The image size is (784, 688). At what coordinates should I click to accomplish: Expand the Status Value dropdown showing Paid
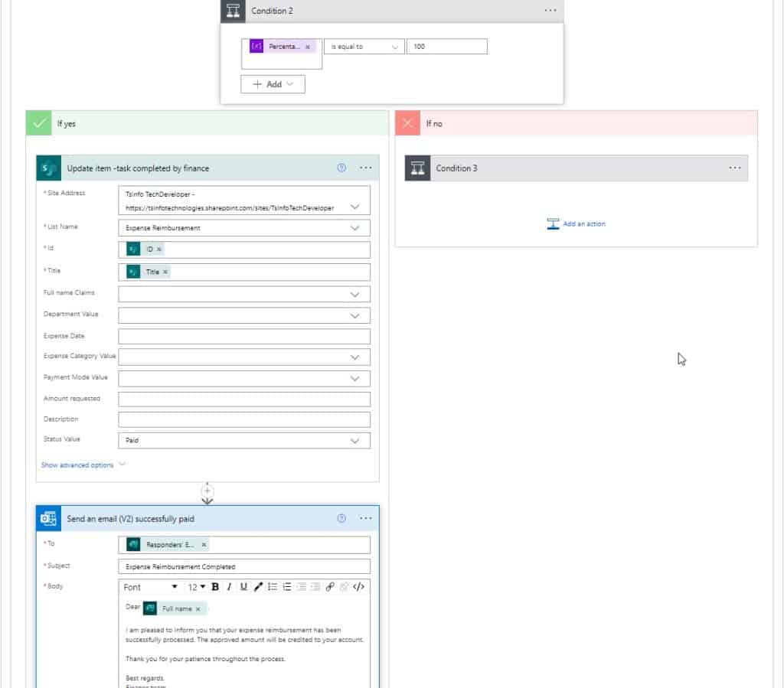(x=354, y=441)
